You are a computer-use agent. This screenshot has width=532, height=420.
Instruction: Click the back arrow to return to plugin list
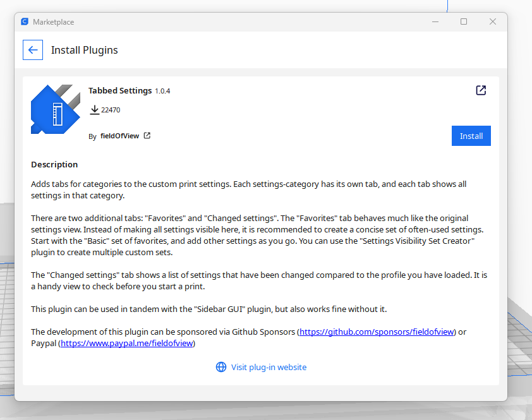pos(32,50)
